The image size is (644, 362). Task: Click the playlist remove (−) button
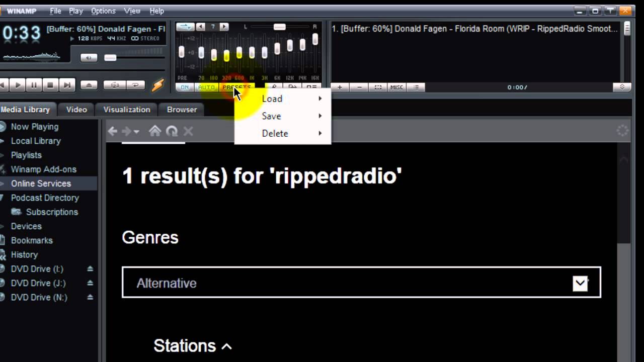[x=359, y=87]
